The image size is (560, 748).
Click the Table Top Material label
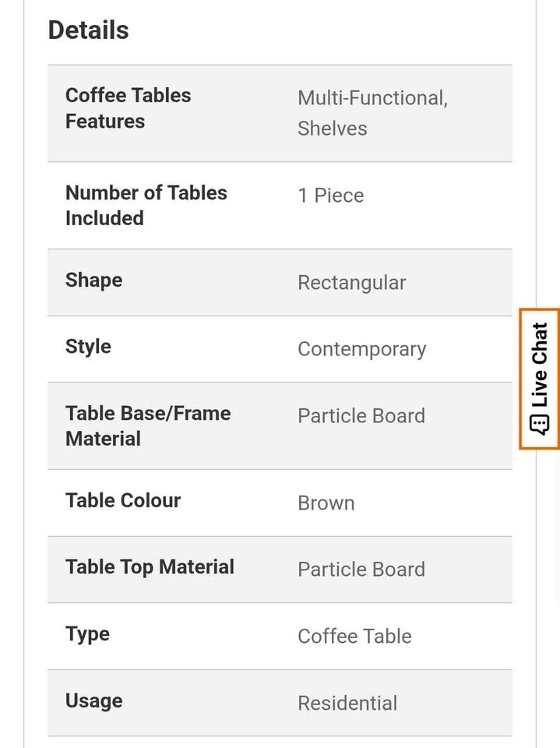point(150,566)
